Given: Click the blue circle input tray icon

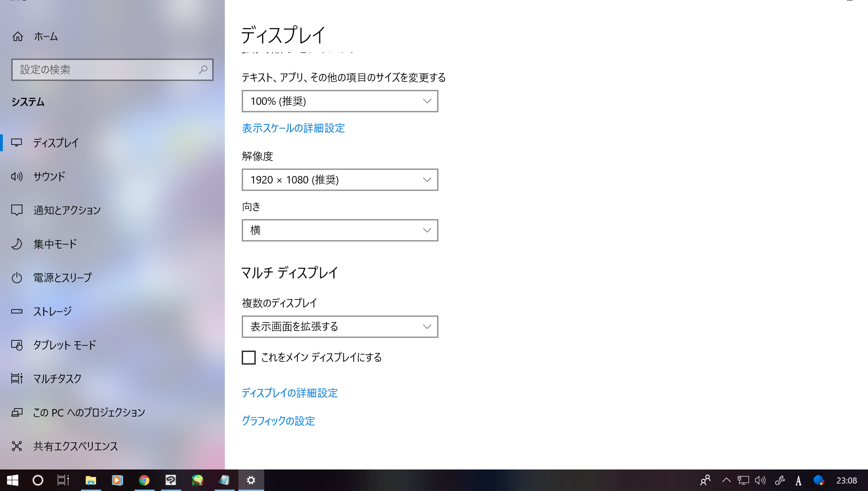Looking at the screenshot, I should pos(819,480).
